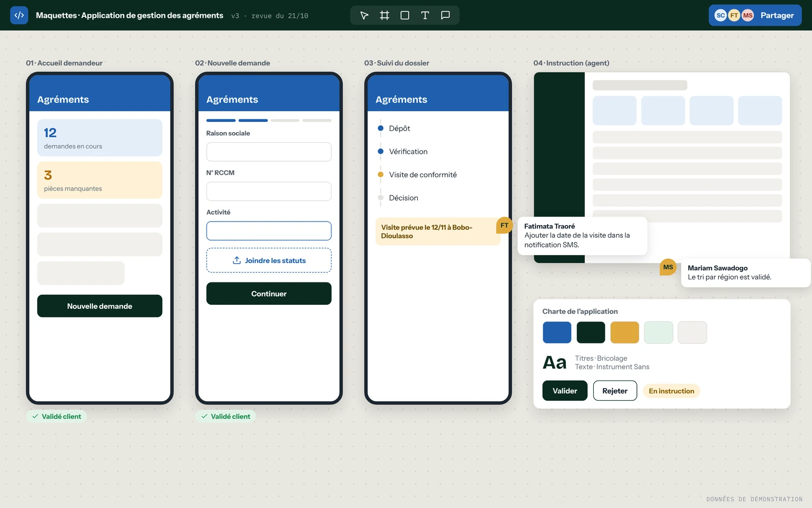Click the Rejeter button
This screenshot has width=812, height=508.
(615, 391)
